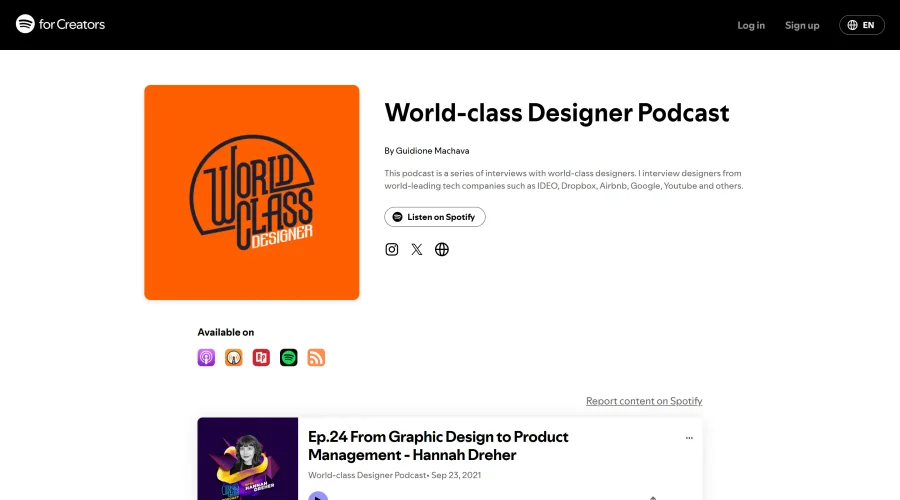
Task: Click the World Class Designer cover art
Action: 251,192
